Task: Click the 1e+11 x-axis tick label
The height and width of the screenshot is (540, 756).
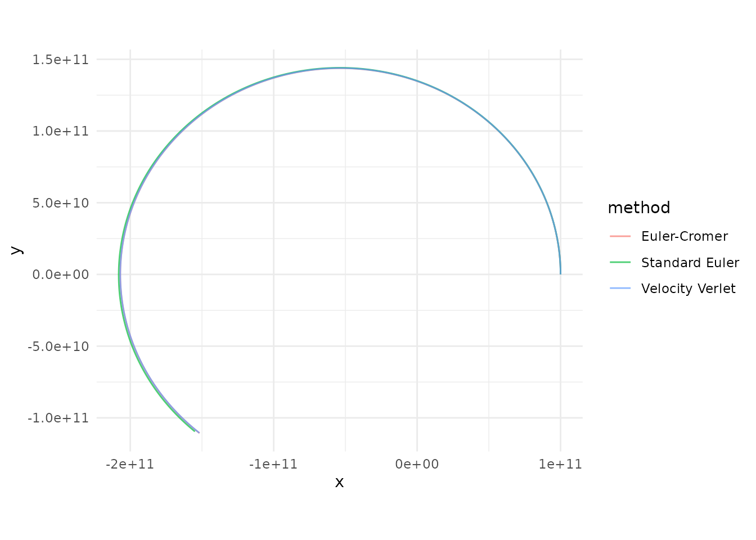Action: pyautogui.click(x=560, y=464)
